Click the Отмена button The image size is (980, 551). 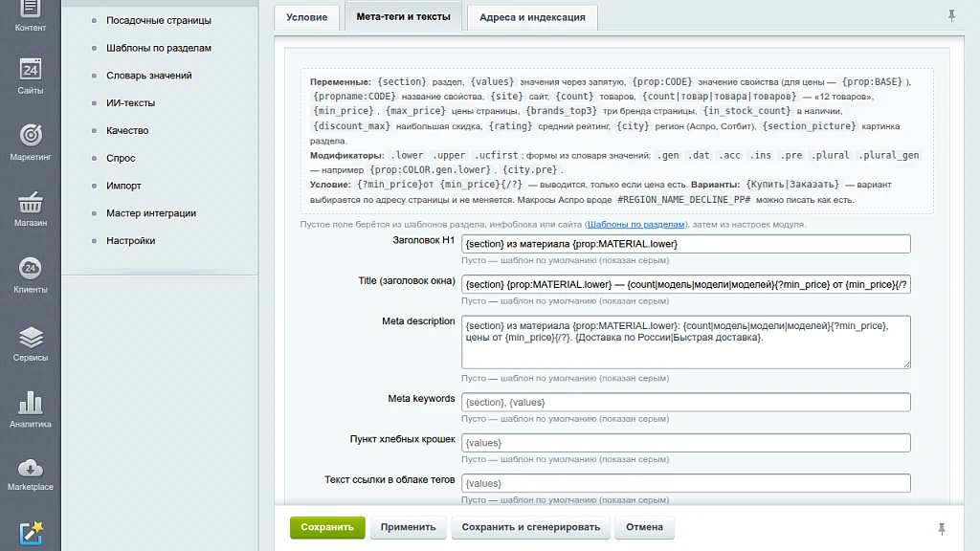pyautogui.click(x=644, y=527)
